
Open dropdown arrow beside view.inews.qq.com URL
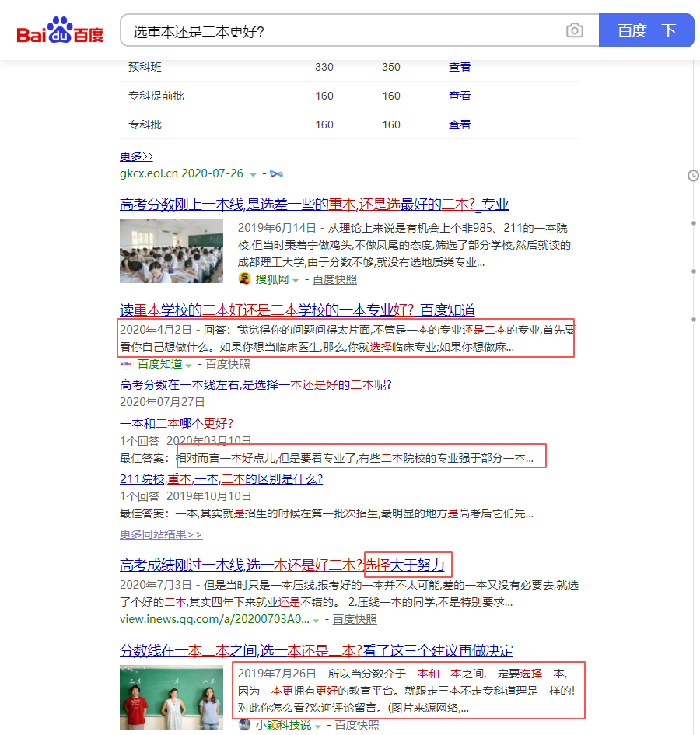(x=315, y=620)
